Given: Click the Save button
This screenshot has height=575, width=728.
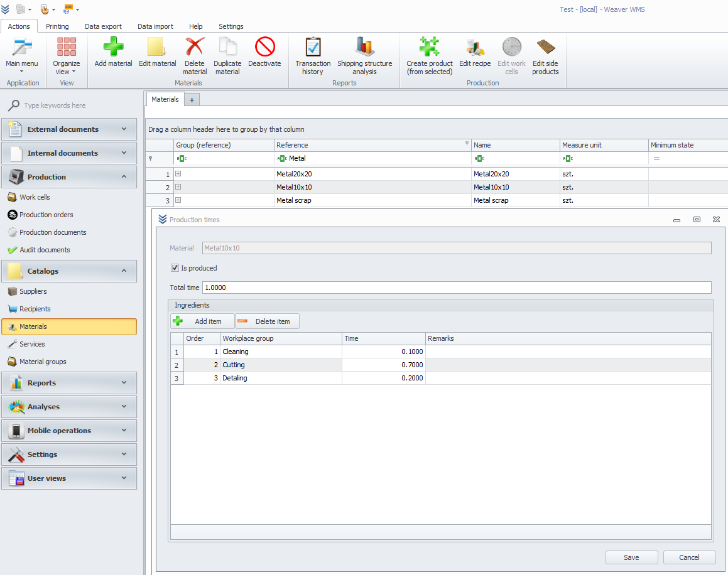Looking at the screenshot, I should pyautogui.click(x=631, y=557).
